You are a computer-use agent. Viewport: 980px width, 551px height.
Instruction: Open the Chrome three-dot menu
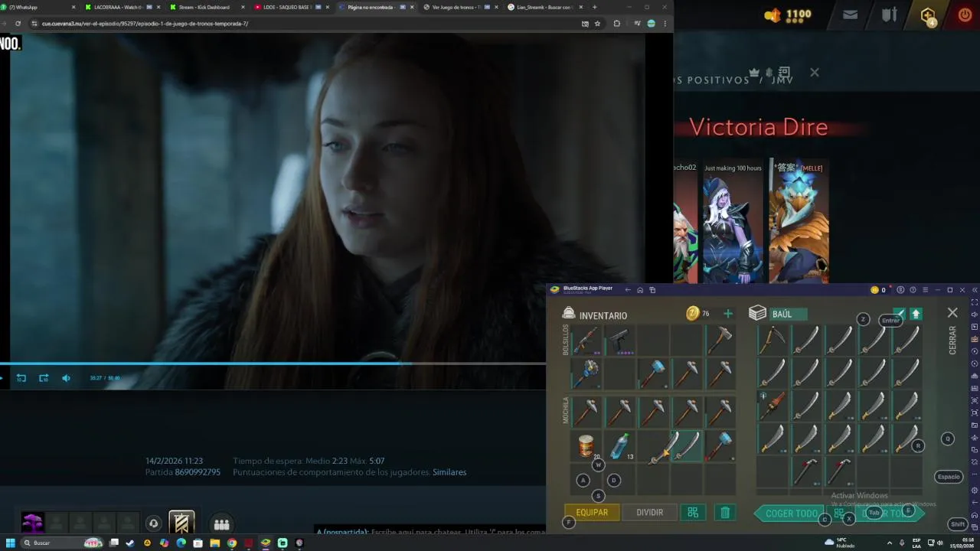(665, 24)
